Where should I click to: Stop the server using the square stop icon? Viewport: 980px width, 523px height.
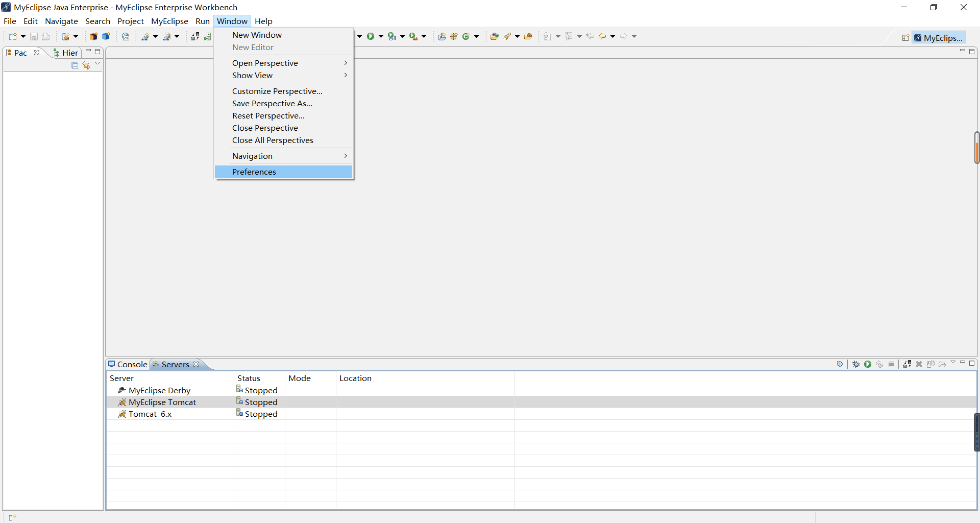point(892,365)
